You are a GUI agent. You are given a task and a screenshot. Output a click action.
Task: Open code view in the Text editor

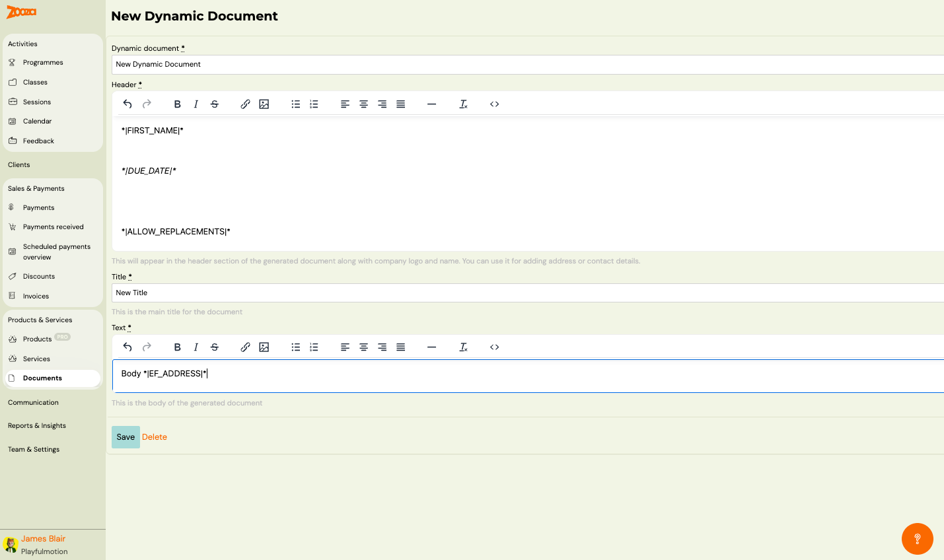(494, 347)
